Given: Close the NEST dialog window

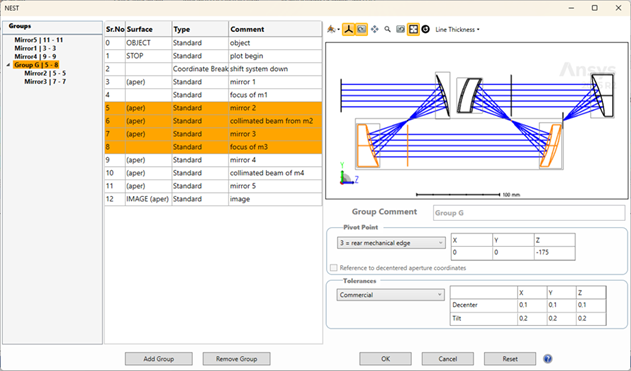Looking at the screenshot, I should tap(619, 8).
